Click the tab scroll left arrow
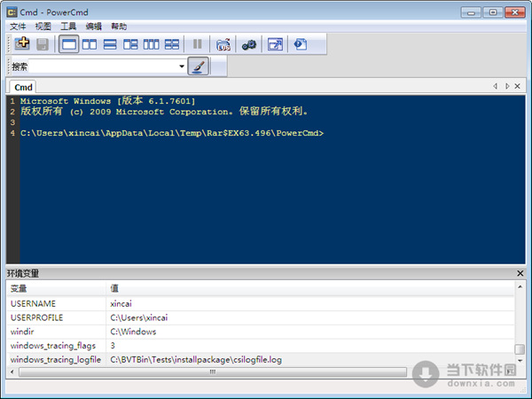Viewport: 532px width, 399px height. pyautogui.click(x=496, y=86)
